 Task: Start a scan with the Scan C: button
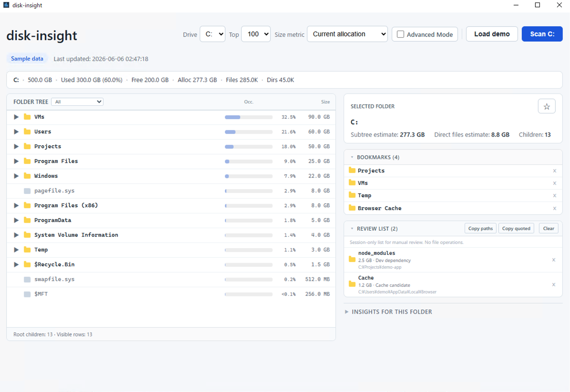tap(542, 34)
